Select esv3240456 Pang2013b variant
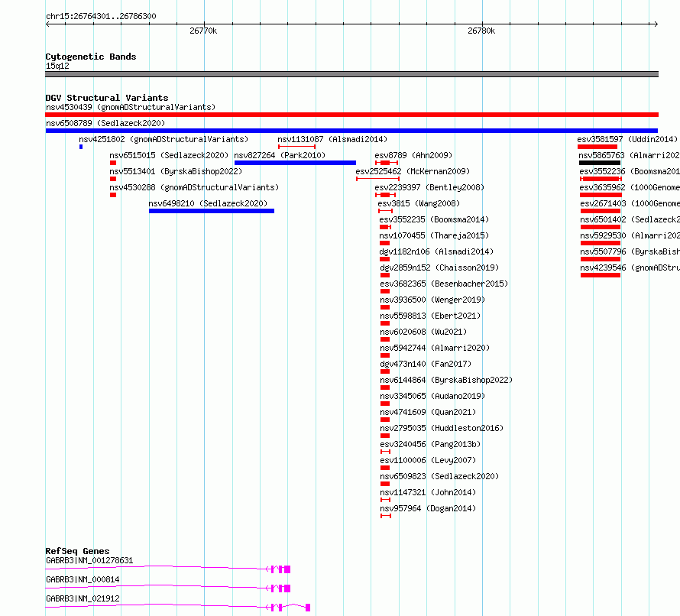The image size is (680, 616). coord(430,444)
